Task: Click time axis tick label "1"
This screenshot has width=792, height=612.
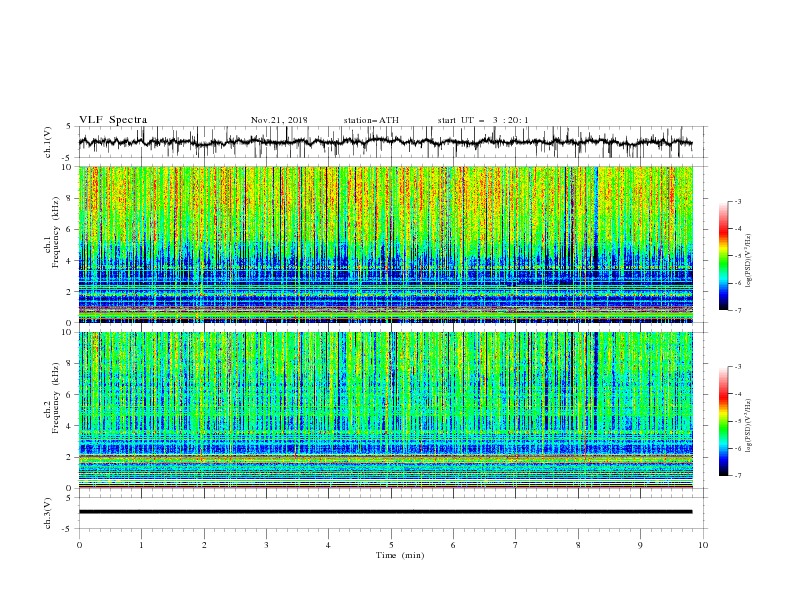Action: coord(141,545)
